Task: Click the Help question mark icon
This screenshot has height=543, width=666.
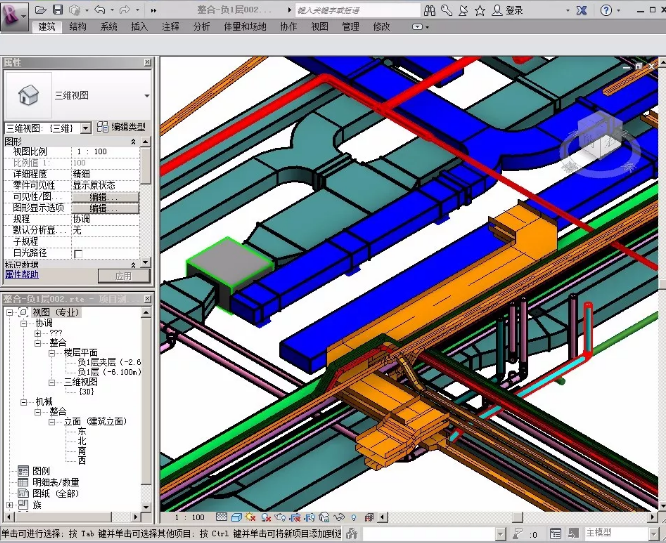Action: 606,10
